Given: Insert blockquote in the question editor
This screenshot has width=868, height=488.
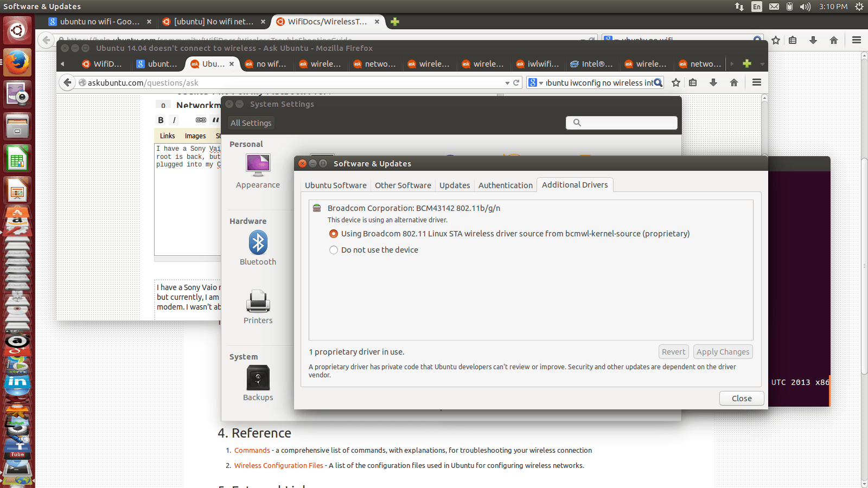Looking at the screenshot, I should [x=215, y=120].
